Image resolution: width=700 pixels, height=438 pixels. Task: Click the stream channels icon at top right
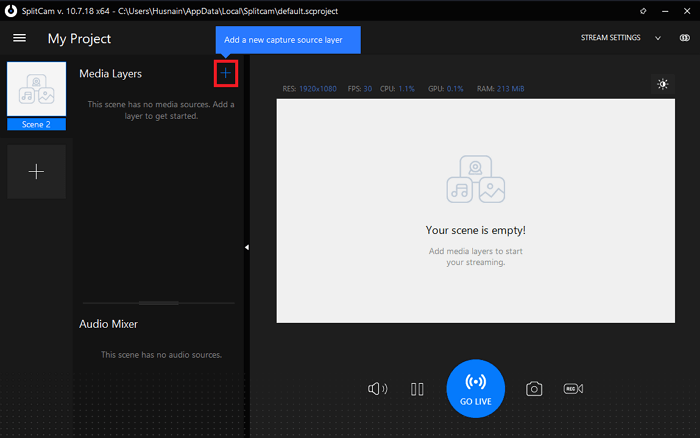point(684,38)
